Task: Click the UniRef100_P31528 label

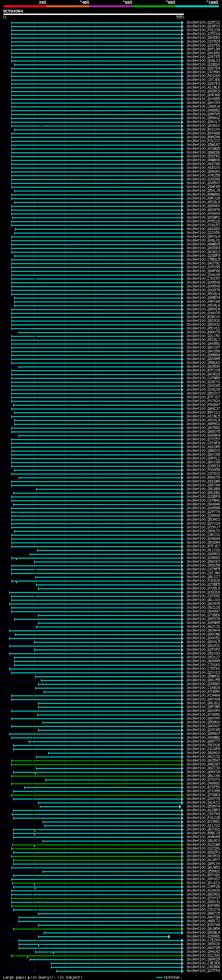Action: (203, 581)
